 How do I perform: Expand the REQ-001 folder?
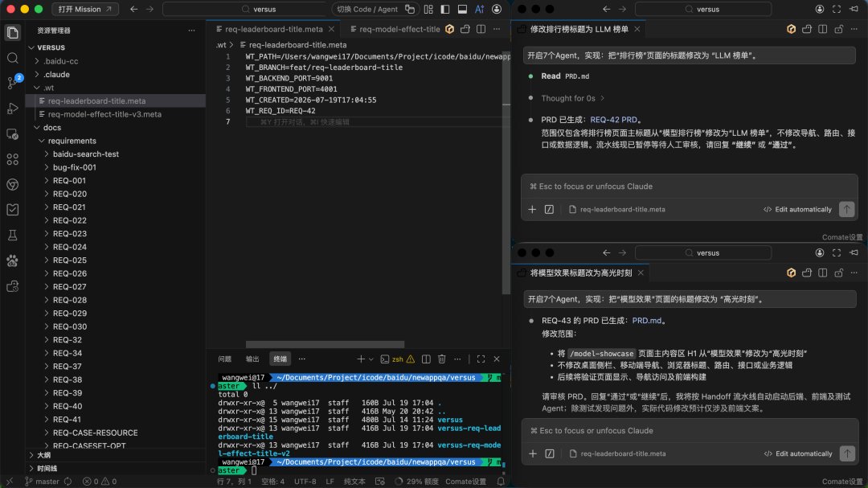[69, 181]
